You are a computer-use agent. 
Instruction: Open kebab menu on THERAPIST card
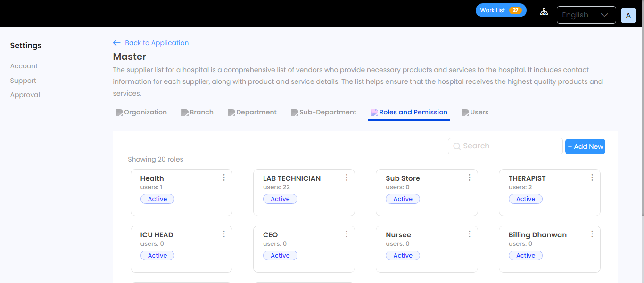tap(592, 178)
